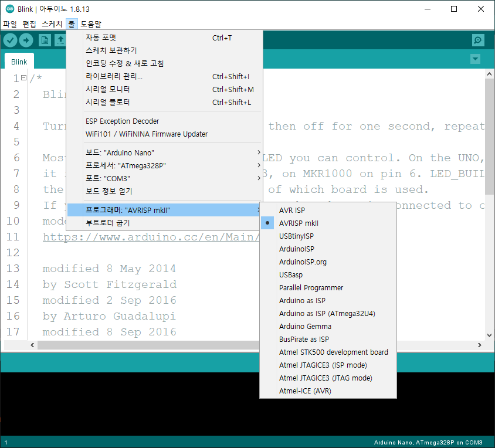Close the open 툴 menu
This screenshot has height=448, width=495.
[72, 24]
